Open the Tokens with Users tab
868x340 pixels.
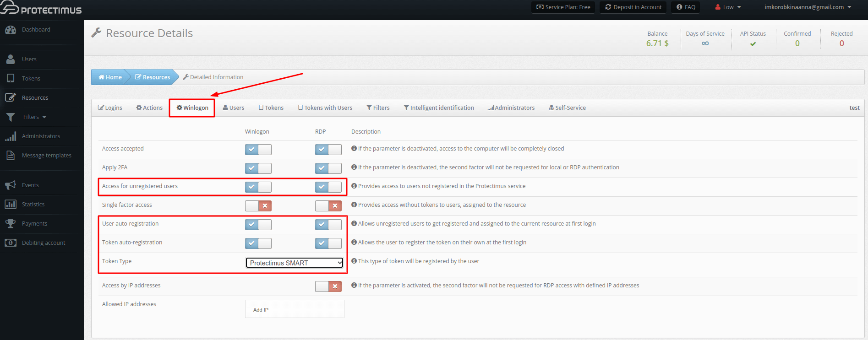click(325, 108)
